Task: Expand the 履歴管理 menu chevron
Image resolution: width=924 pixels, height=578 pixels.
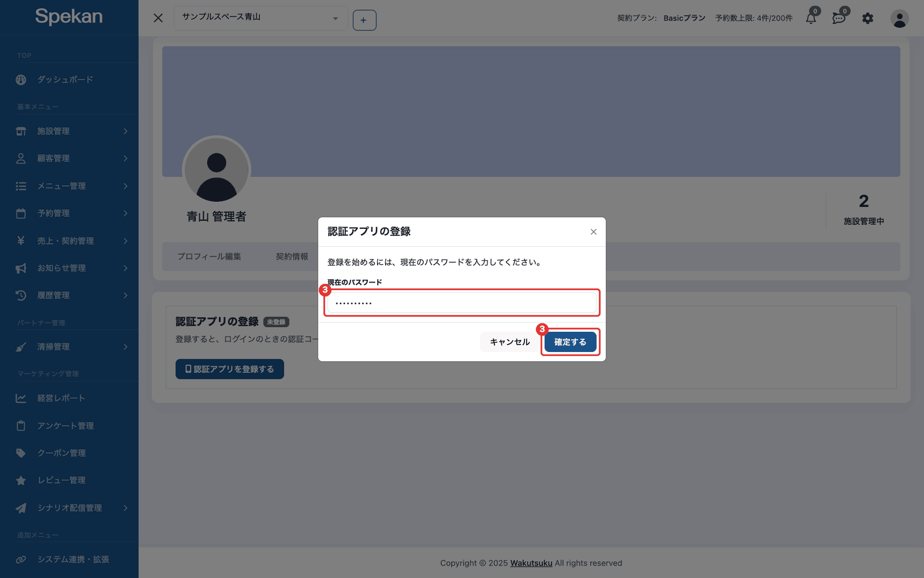Action: [125, 295]
